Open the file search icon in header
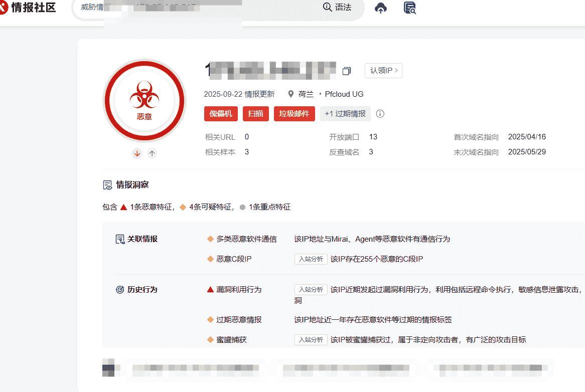Screen dimensions: 585x392 tap(410, 8)
